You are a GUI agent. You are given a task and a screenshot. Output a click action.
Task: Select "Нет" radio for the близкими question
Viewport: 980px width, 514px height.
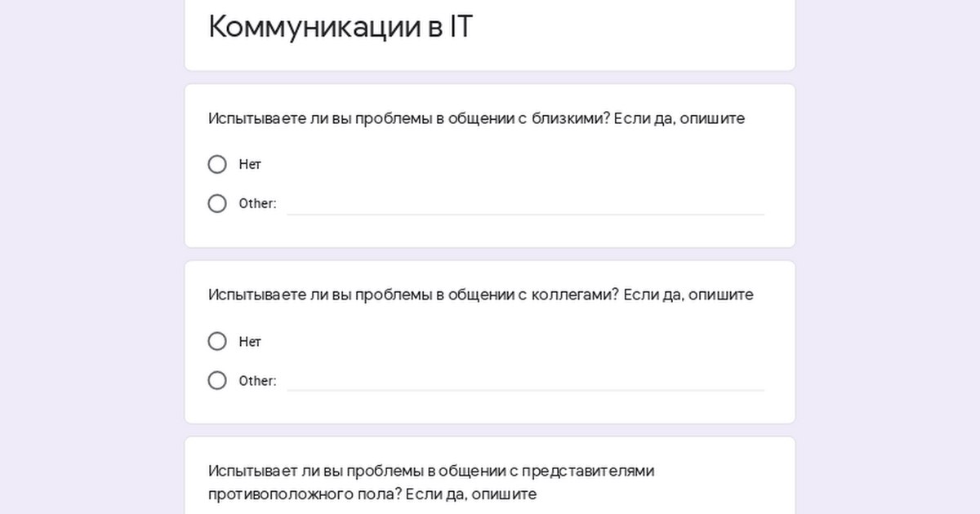point(217,165)
